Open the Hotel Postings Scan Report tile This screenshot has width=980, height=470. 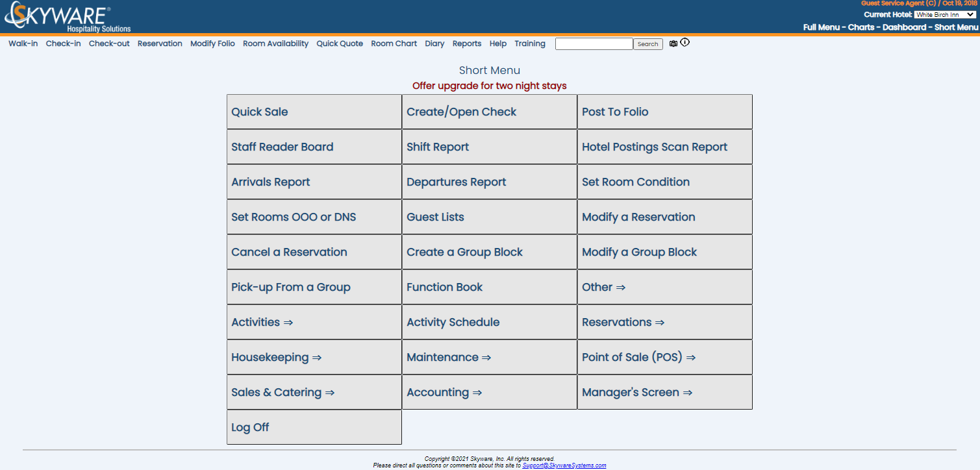click(665, 147)
